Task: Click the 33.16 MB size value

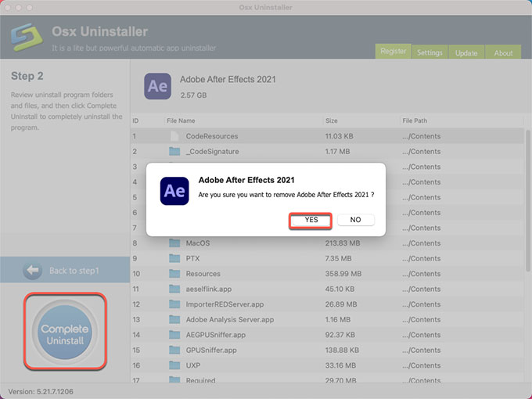Action: click(x=340, y=365)
